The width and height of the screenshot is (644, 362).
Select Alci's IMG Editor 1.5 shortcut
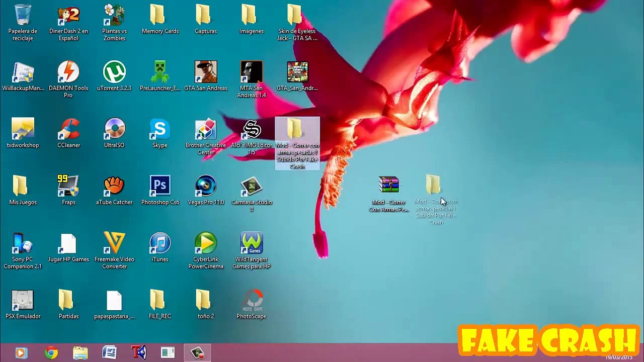[x=252, y=137]
